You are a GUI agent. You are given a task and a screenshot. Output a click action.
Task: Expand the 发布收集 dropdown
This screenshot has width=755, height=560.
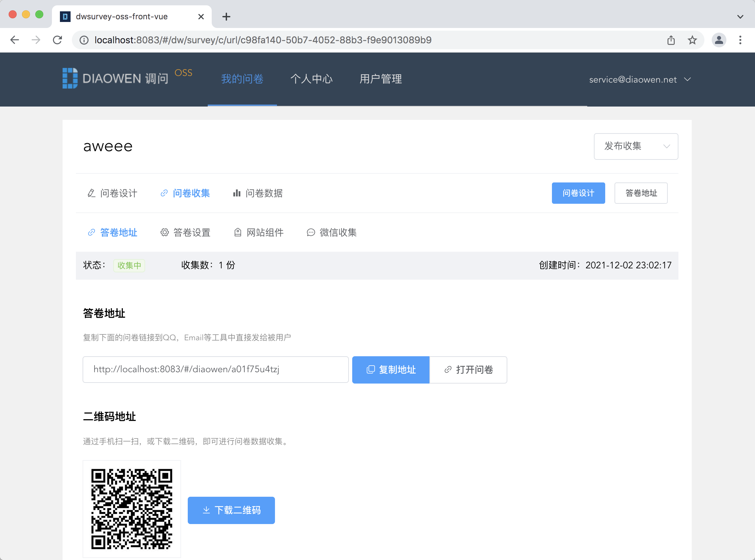(x=635, y=146)
